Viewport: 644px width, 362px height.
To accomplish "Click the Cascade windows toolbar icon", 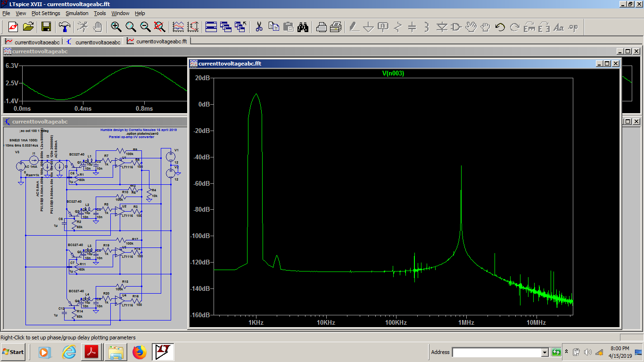I will pos(225,27).
